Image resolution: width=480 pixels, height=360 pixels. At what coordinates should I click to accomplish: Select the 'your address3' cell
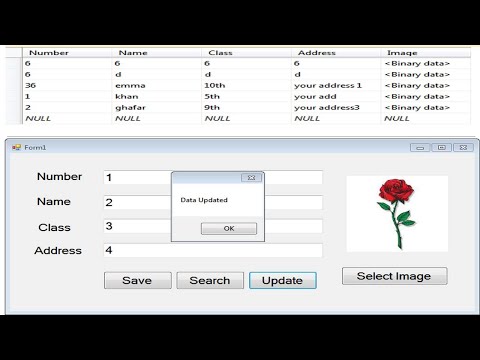(336, 107)
